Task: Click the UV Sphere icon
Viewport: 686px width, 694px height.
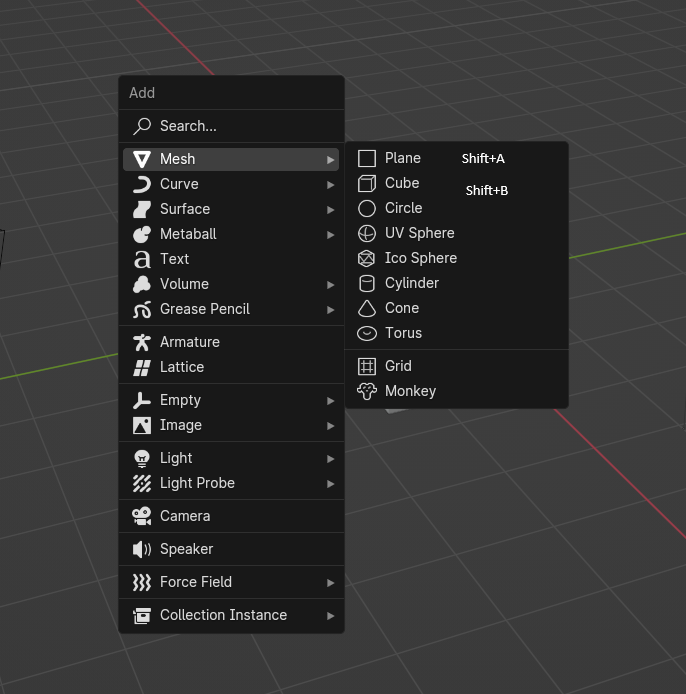Action: pyautogui.click(x=367, y=233)
